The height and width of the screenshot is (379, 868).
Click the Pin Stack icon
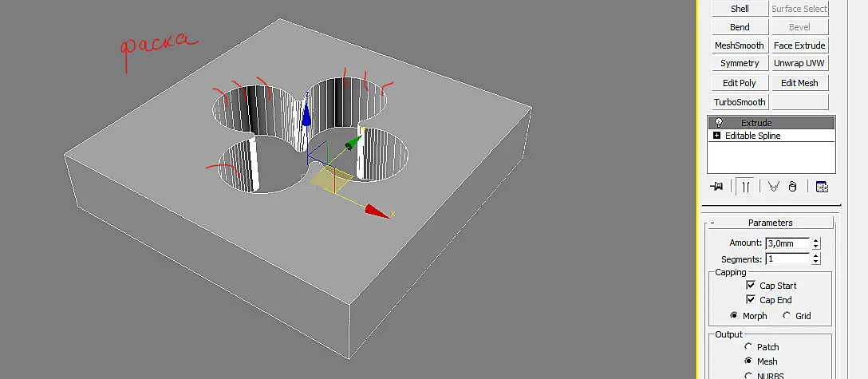pos(717,187)
